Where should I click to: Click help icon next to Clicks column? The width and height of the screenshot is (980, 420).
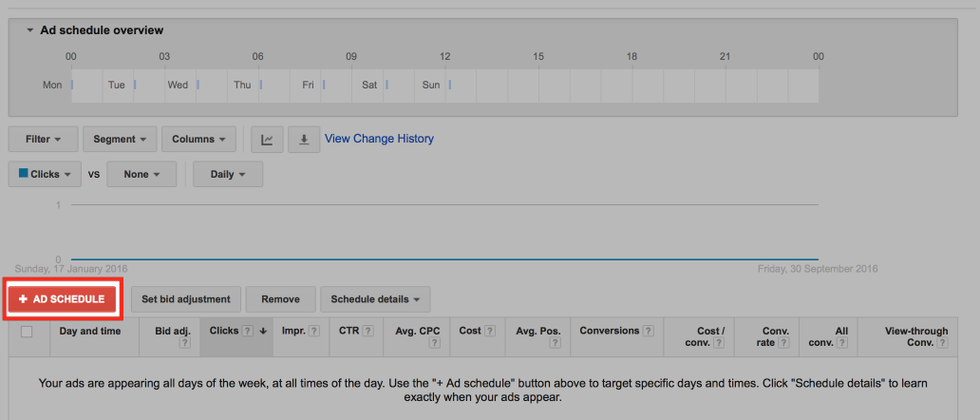pos(247,332)
